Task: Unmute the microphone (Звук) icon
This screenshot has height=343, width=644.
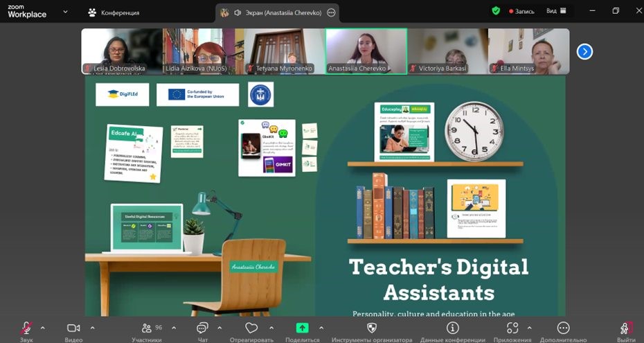Action: (x=26, y=328)
